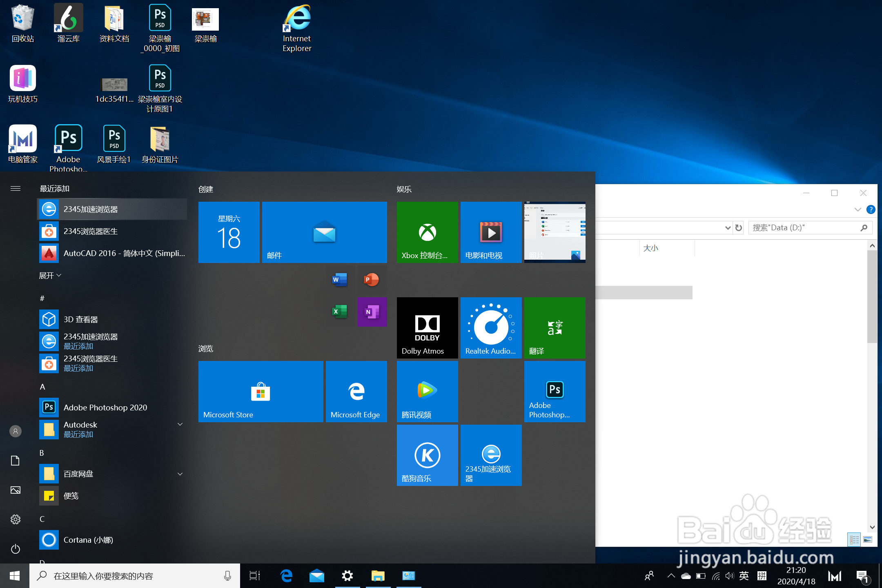Open Settings from start menu sidebar

(x=16, y=519)
